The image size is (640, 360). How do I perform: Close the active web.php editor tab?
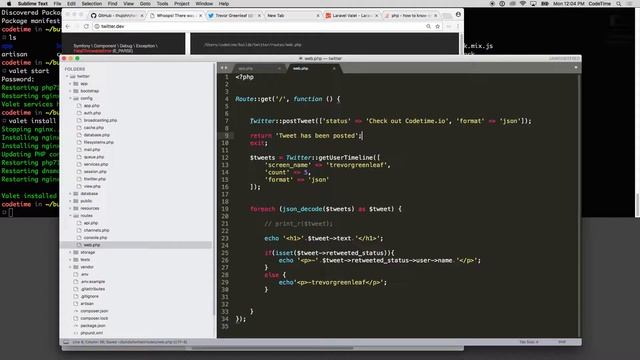[x=333, y=69]
